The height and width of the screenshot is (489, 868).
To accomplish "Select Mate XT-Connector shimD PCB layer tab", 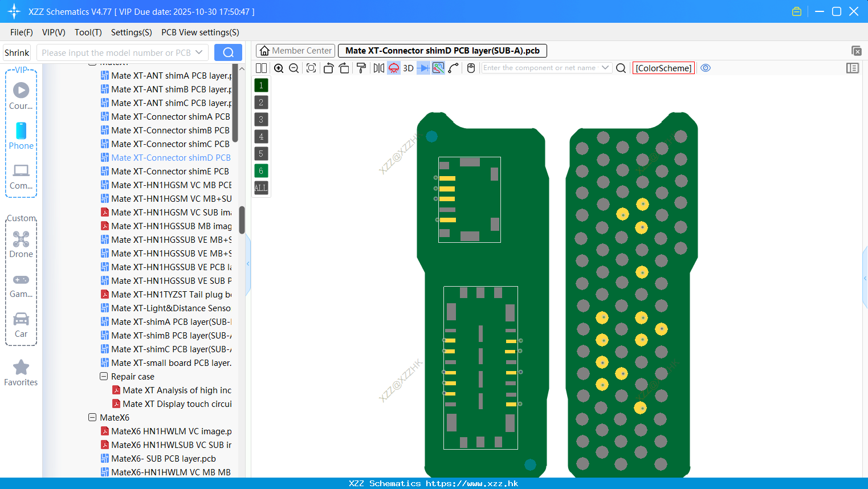I will [442, 51].
